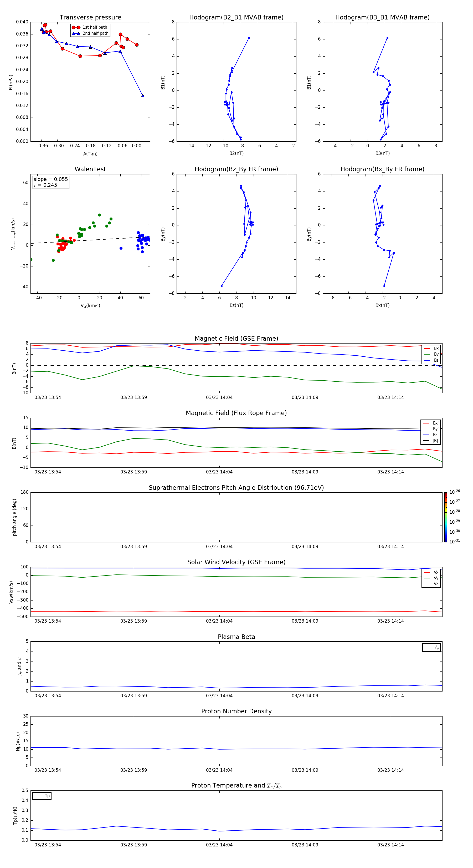The height and width of the screenshot is (868, 473).
Task: Click the "Proton Temperature and Te/Tp" title
Action: (x=236, y=786)
